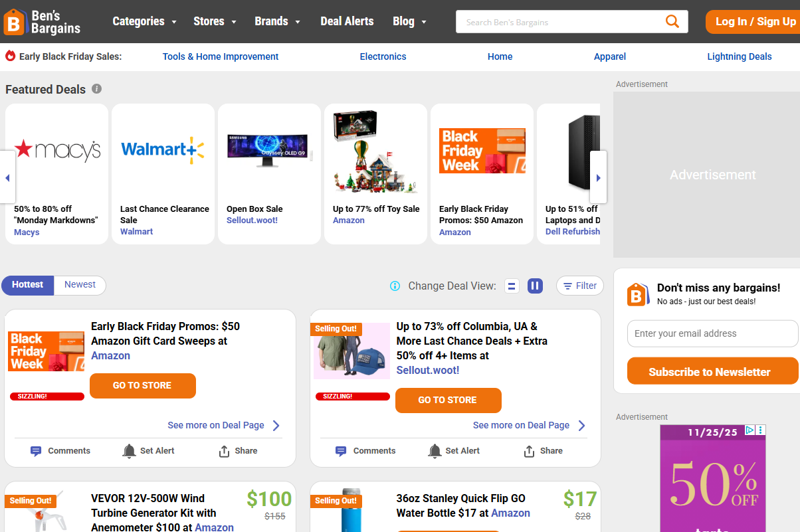The width and height of the screenshot is (800, 532).
Task: Click the Log In / Sign Up button
Action: [x=754, y=21]
